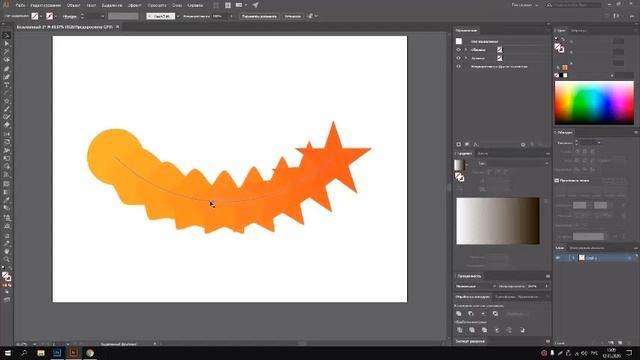This screenshot has width=640, height=360.
Task: Open the Объект menu
Action: (x=73, y=5)
